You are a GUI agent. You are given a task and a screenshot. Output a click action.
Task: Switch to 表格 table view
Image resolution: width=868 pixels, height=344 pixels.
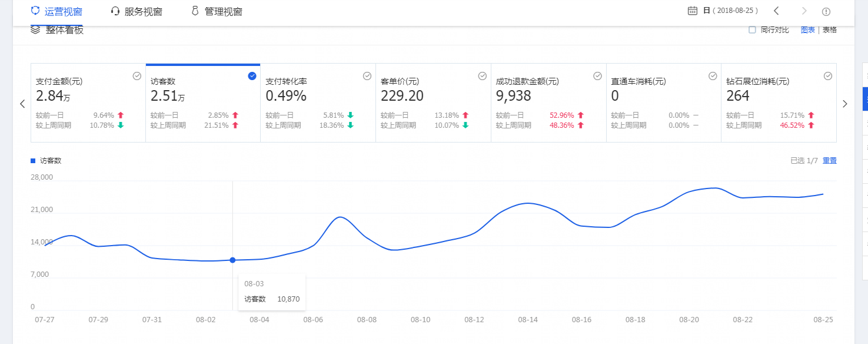829,30
